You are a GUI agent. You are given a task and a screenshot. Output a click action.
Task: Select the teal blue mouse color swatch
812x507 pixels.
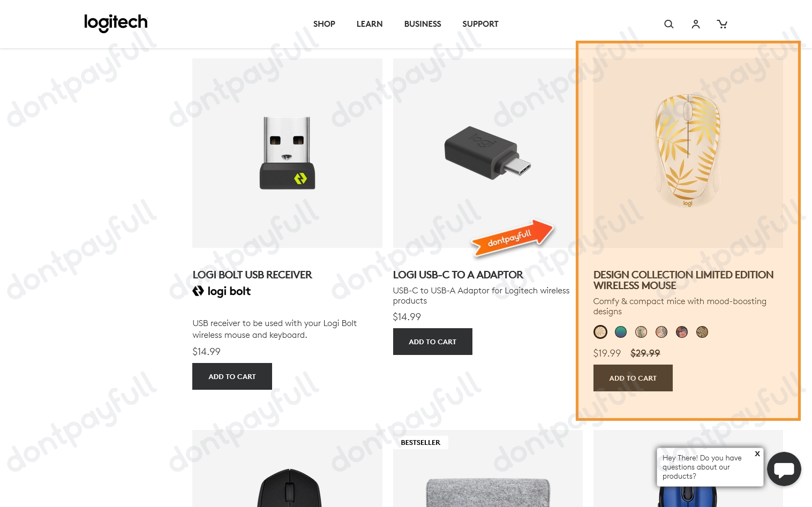pos(621,332)
